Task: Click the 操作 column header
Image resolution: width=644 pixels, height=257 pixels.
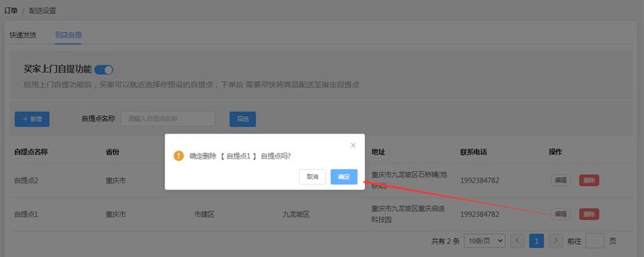Action: (555, 152)
